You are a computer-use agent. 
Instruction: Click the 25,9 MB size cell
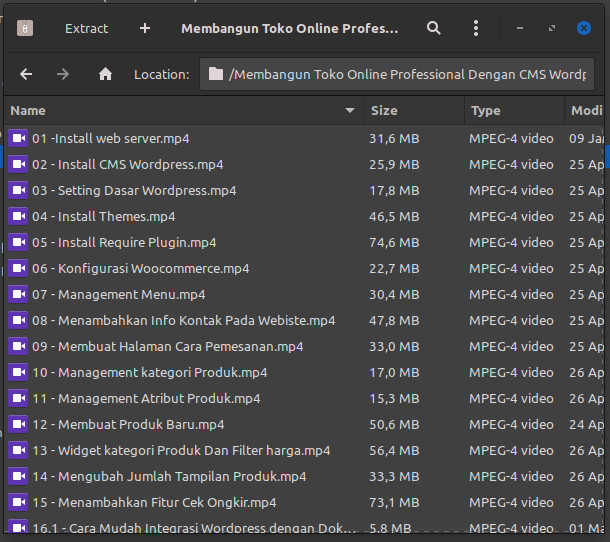(394, 165)
